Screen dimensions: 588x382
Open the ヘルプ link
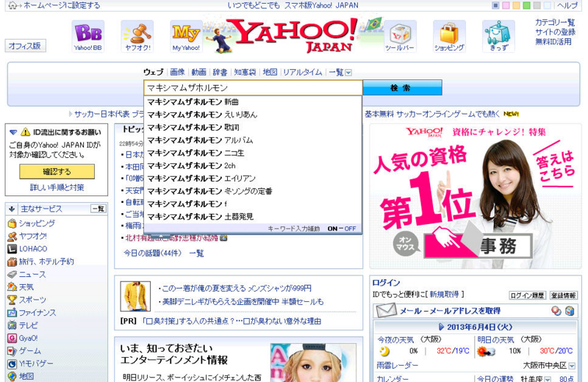tap(567, 5)
